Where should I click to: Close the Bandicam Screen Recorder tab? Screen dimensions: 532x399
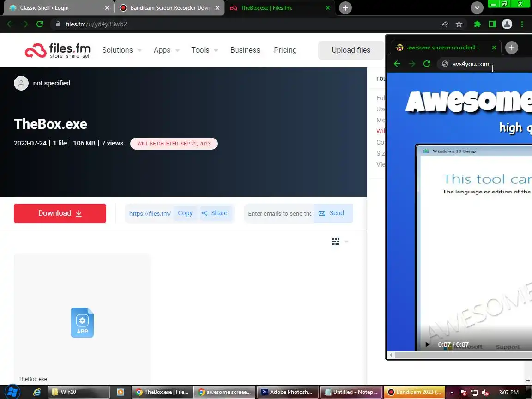[218, 8]
